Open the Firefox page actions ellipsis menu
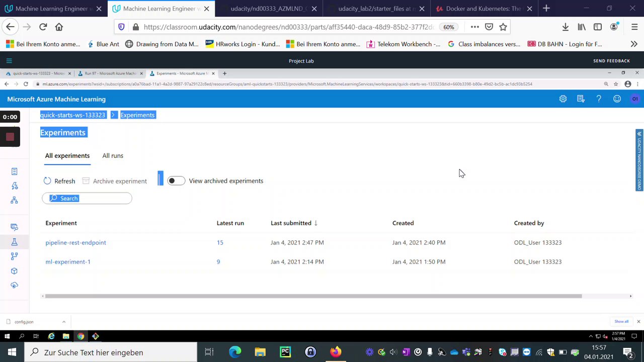The image size is (644, 362). click(x=475, y=27)
